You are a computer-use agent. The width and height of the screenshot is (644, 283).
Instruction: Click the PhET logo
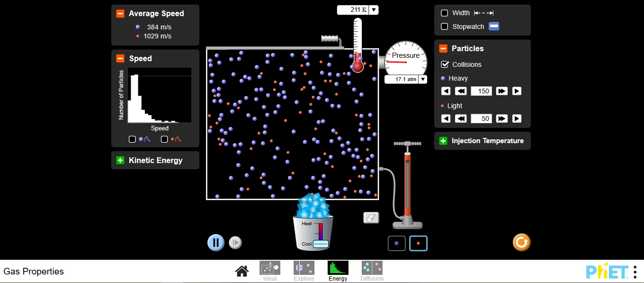(608, 271)
